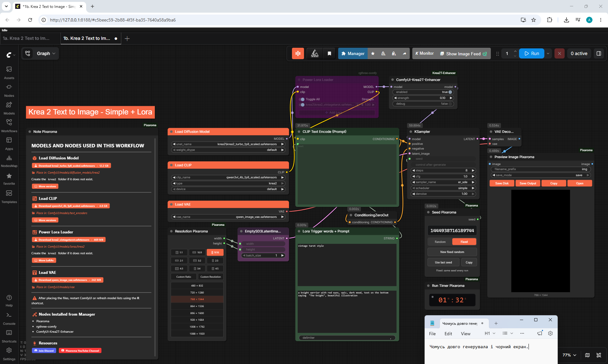Viewport: 608px width, 364px height.
Task: Open the Nodes library panel
Action: coord(9,90)
